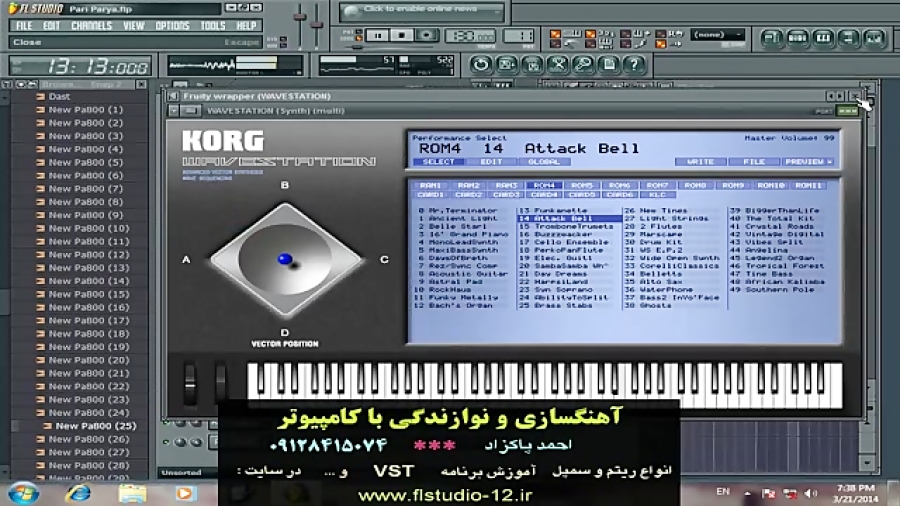The width and height of the screenshot is (900, 506).
Task: Select the New Pa800 (25) browser item
Action: 96,426
